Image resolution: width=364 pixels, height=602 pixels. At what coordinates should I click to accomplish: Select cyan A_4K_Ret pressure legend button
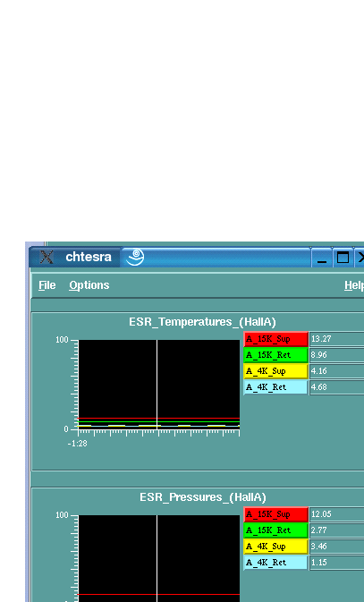click(275, 563)
